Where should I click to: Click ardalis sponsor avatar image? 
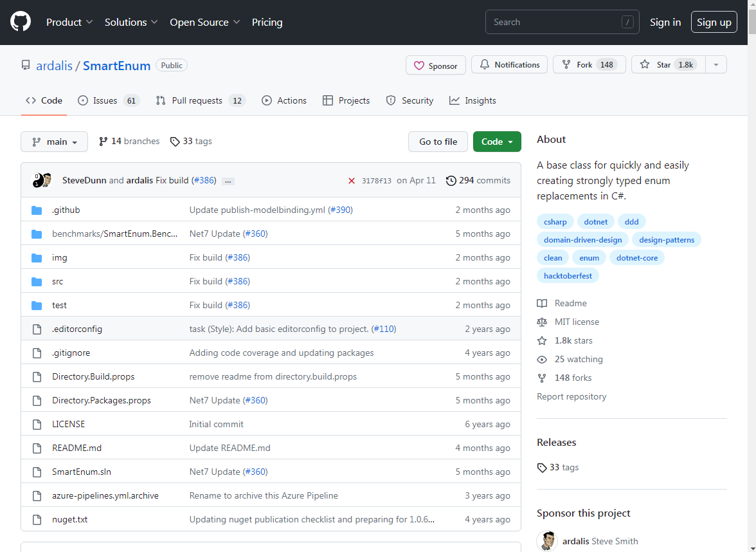[547, 541]
